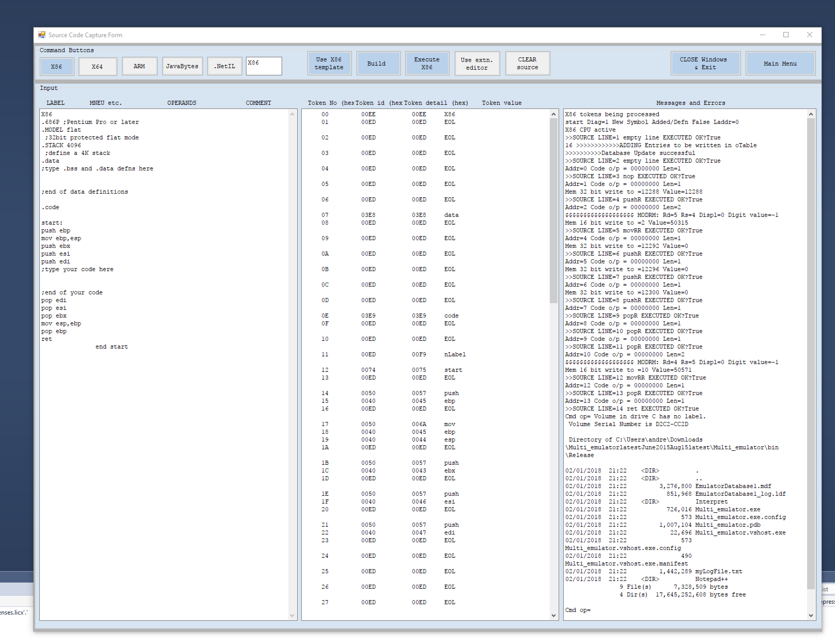835x644 pixels.
Task: Click the messages pane scrollbar thumb
Action: point(811,354)
